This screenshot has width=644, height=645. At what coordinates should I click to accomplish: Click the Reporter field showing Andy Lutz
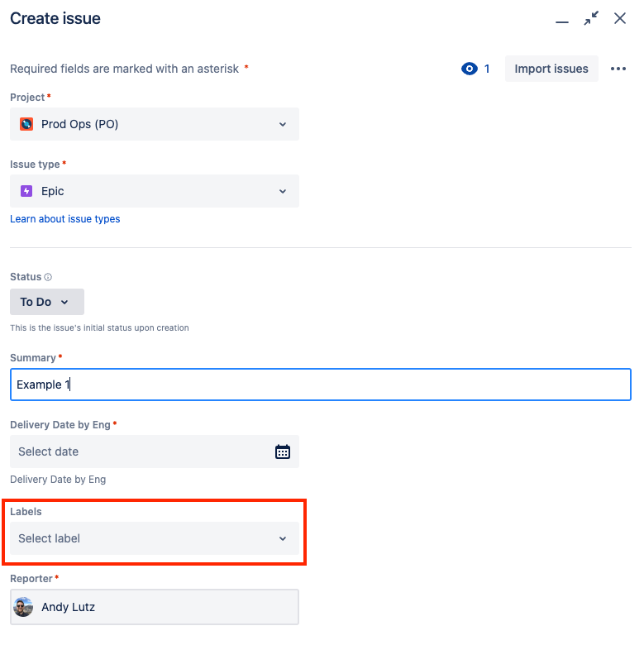pos(155,607)
